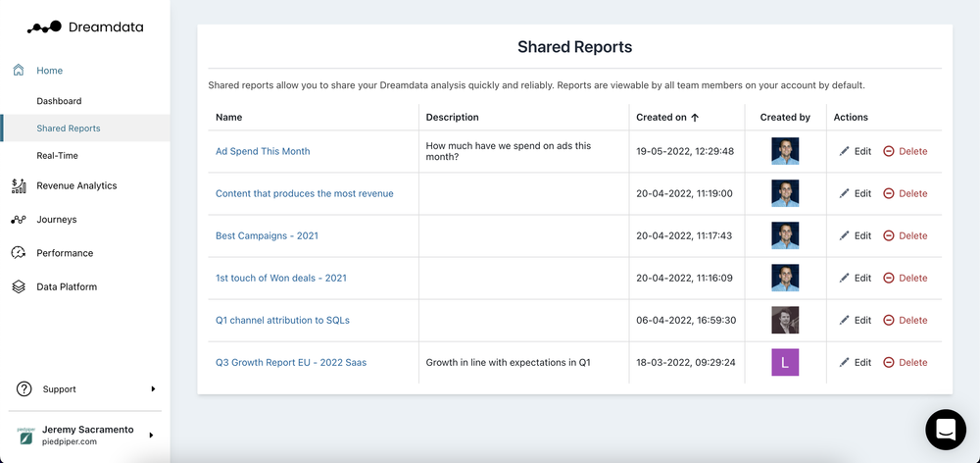This screenshot has height=463, width=980.
Task: Click pencil icon for Best Campaigns - 2021
Action: tap(845, 235)
